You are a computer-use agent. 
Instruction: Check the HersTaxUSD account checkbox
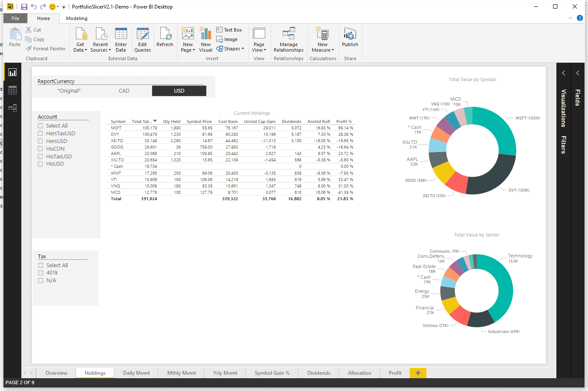pos(41,134)
